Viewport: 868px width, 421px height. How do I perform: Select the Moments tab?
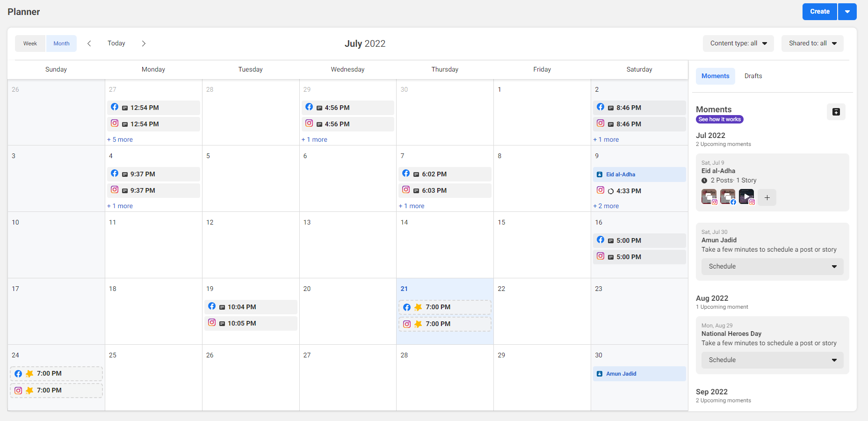(x=715, y=76)
